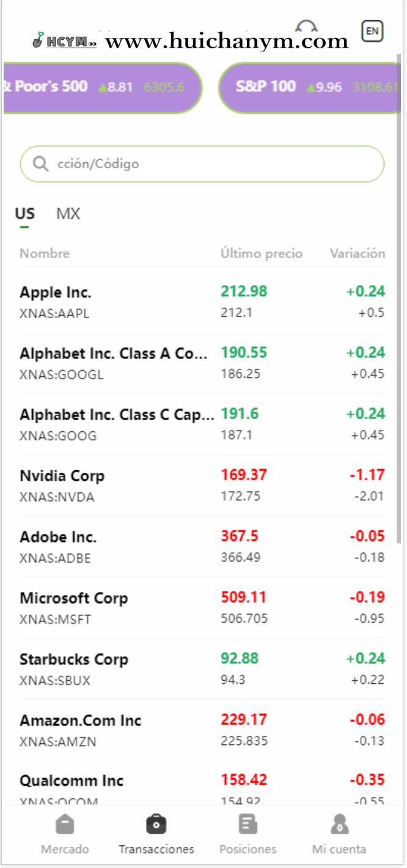The width and height of the screenshot is (407, 868).
Task: Sort by the Variación column header
Action: (x=358, y=253)
